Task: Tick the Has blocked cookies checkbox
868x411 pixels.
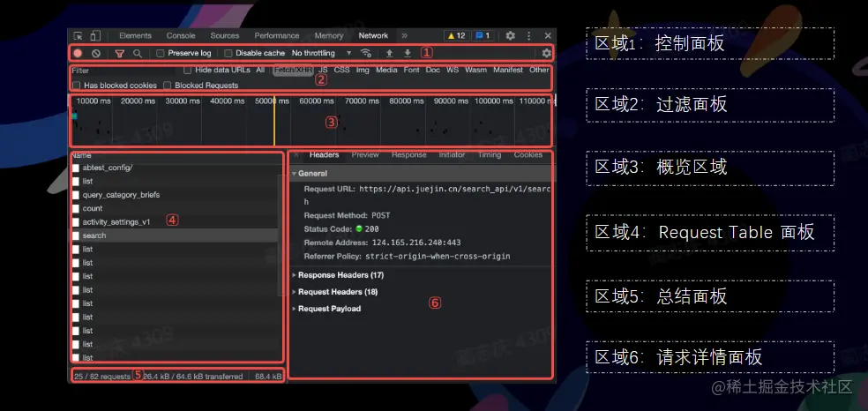Action: pyautogui.click(x=76, y=86)
